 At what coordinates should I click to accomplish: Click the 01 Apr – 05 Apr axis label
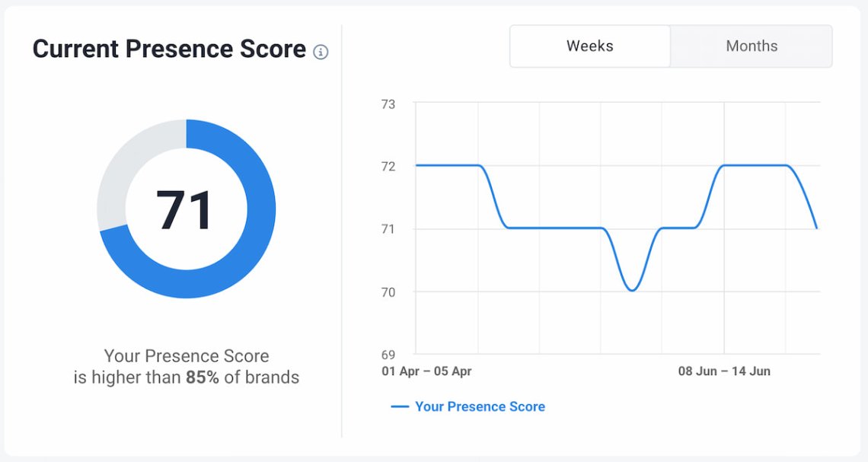click(426, 371)
